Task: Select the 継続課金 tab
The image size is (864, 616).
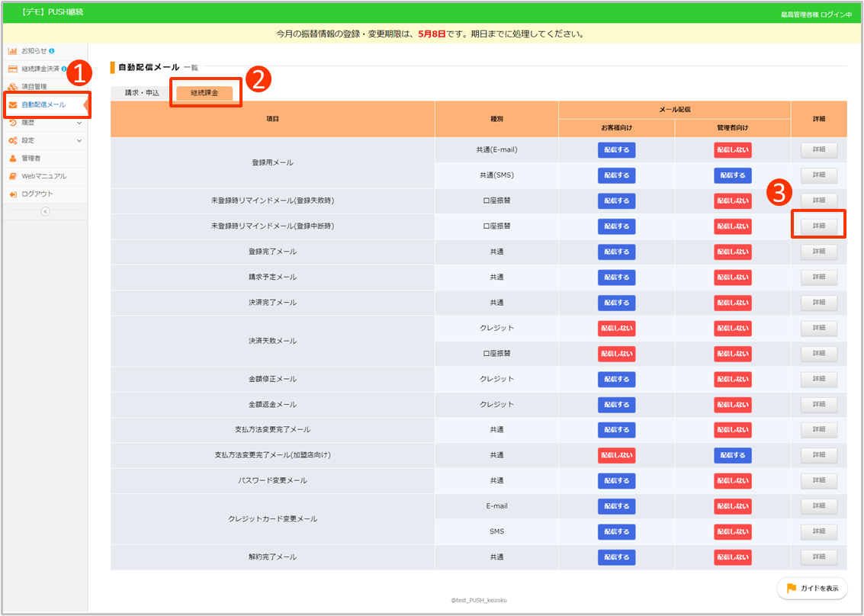Action: [204, 93]
